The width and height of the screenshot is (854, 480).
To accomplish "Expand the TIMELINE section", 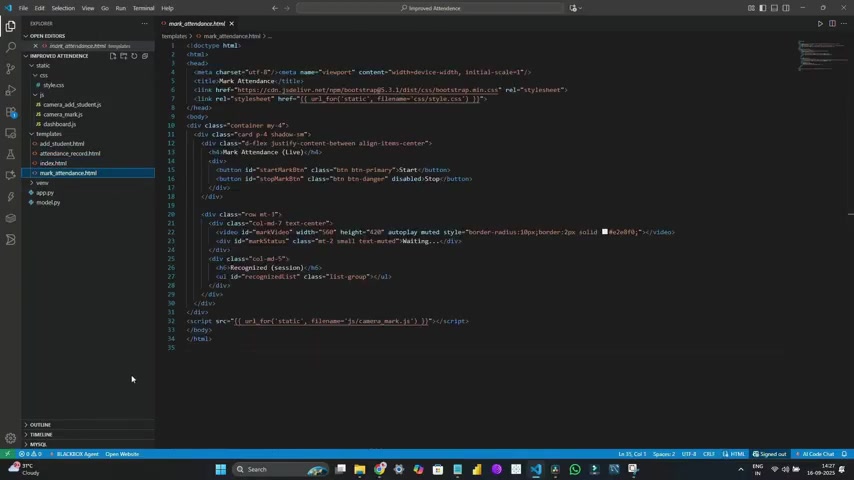I will [x=41, y=435].
